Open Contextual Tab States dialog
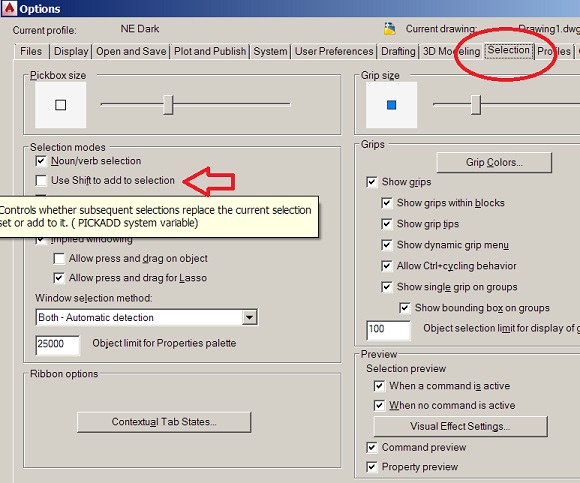Screen dimensions: 580x483 tap(164, 422)
